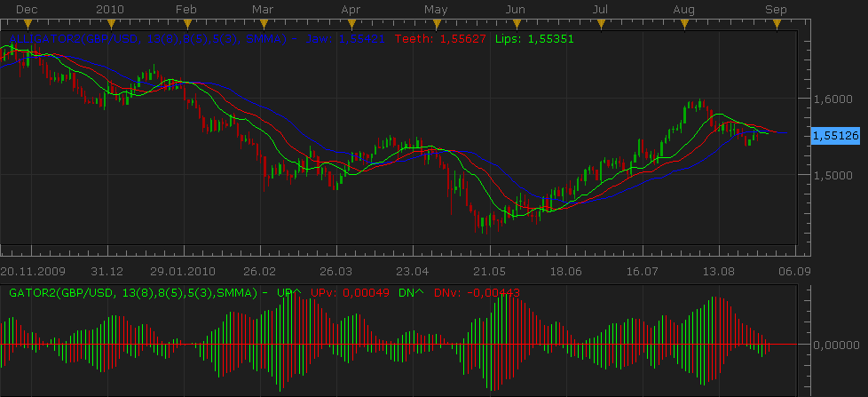Click the Jaw: 1,55421 value
The width and height of the screenshot is (868, 397).
coord(345,39)
